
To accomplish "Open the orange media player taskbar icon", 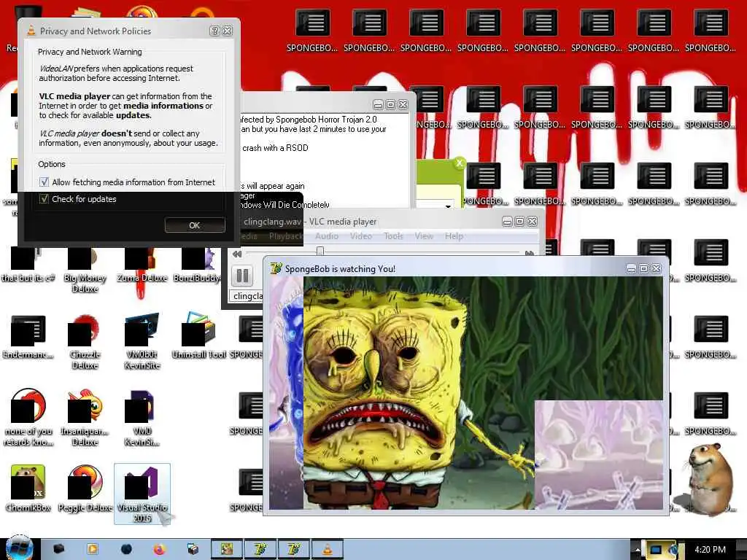I will 92,550.
